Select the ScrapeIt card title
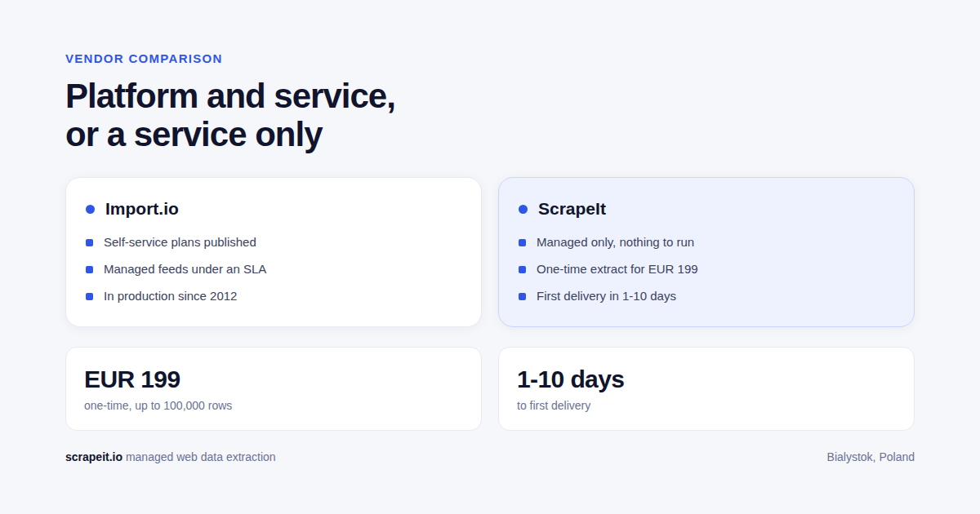Image resolution: width=980 pixels, height=514 pixels. (572, 209)
